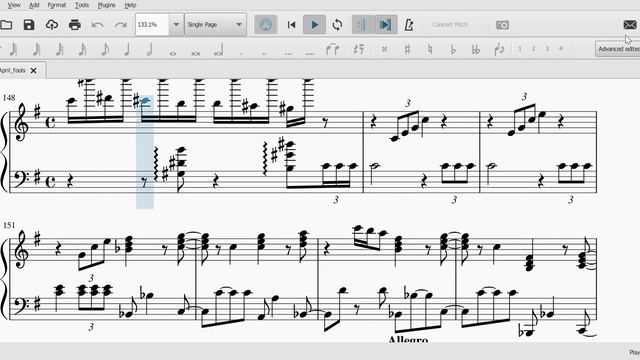Select the half note duration
The height and width of the screenshot is (360, 640).
pyautogui.click(x=149, y=49)
